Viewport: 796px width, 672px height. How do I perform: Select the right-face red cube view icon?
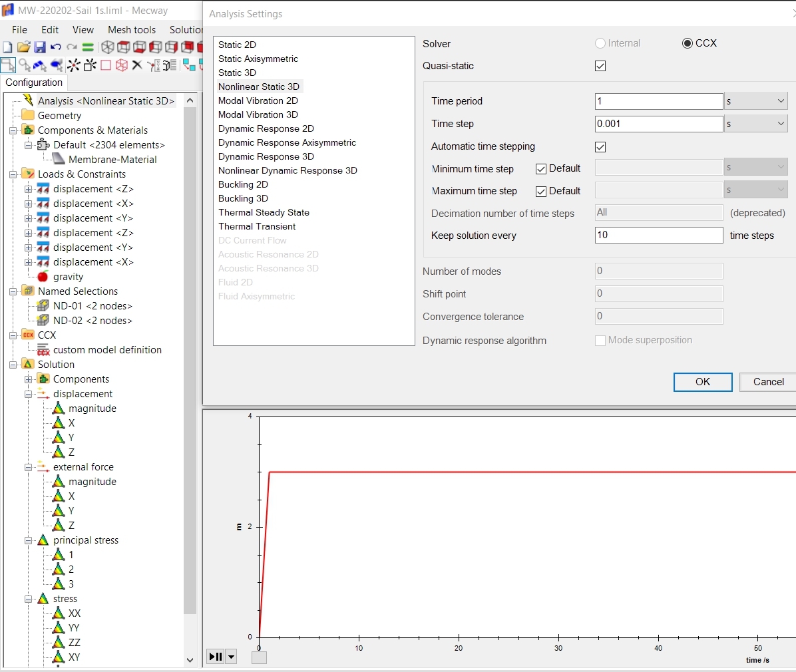172,47
